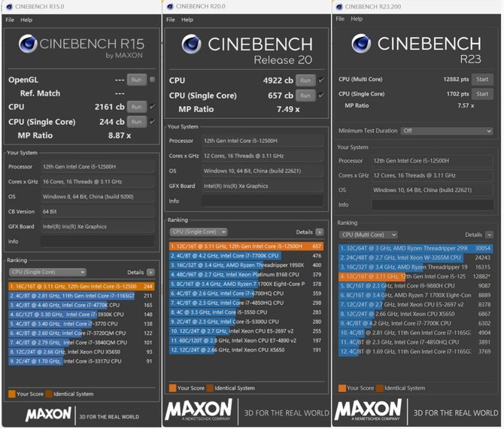Open R20 ranking CPU (Single Core) dropdown

(200, 233)
